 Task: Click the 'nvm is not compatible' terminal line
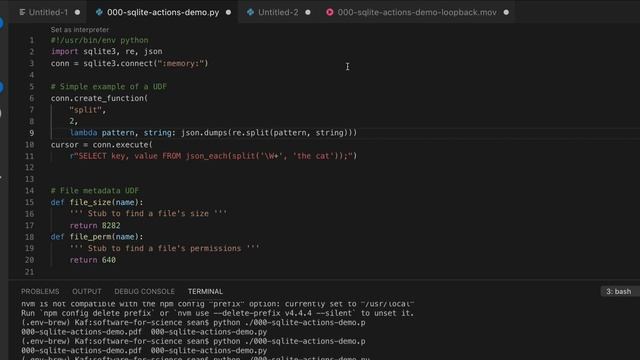coord(218,304)
